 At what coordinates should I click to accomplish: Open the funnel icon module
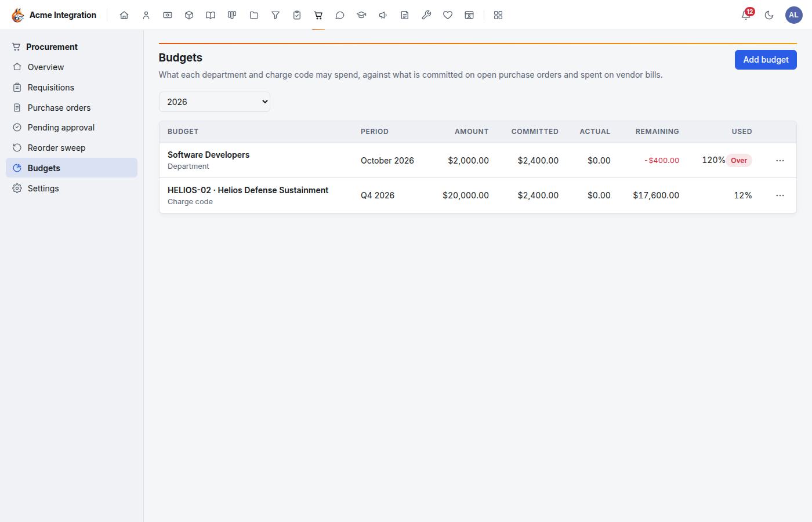click(x=275, y=15)
